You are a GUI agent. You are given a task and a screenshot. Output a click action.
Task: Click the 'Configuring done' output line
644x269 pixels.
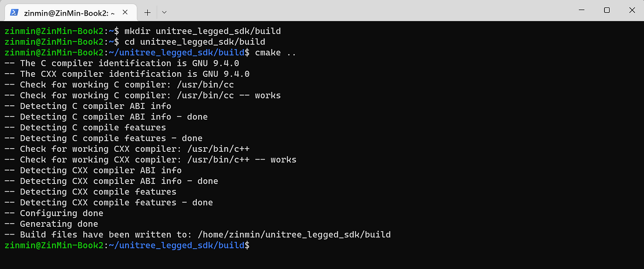(x=54, y=213)
